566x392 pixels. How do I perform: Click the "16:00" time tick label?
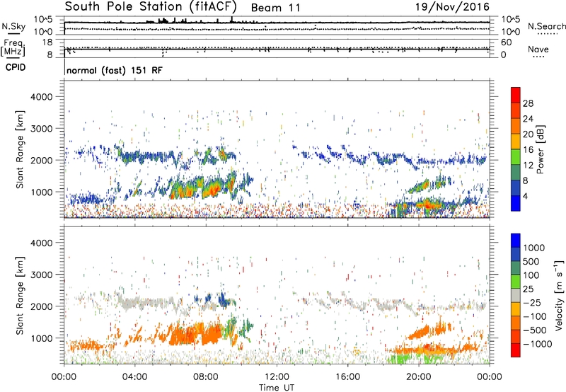pos(347,377)
